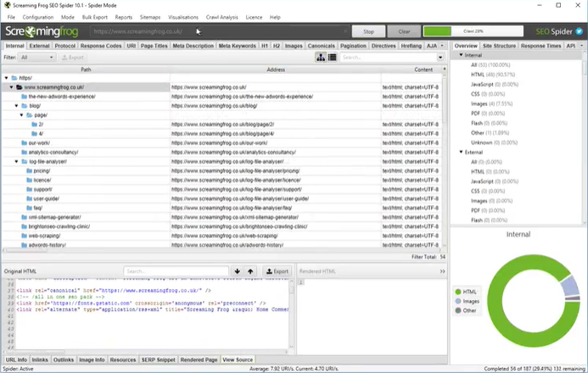Collapse the log-file-analyser/ tree node

(16, 161)
